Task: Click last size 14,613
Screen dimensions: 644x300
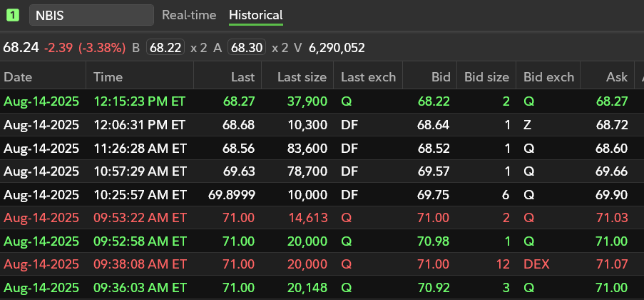Action: 307,217
